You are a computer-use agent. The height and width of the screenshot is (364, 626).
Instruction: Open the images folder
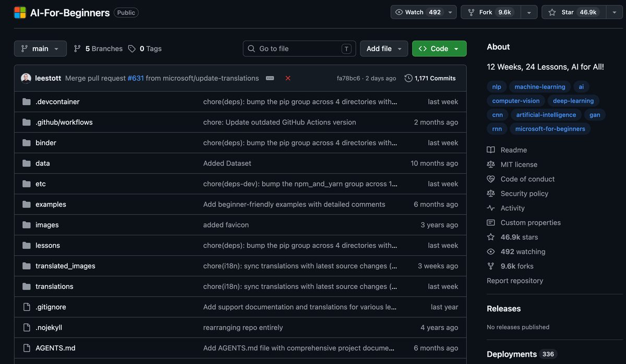pyautogui.click(x=47, y=225)
